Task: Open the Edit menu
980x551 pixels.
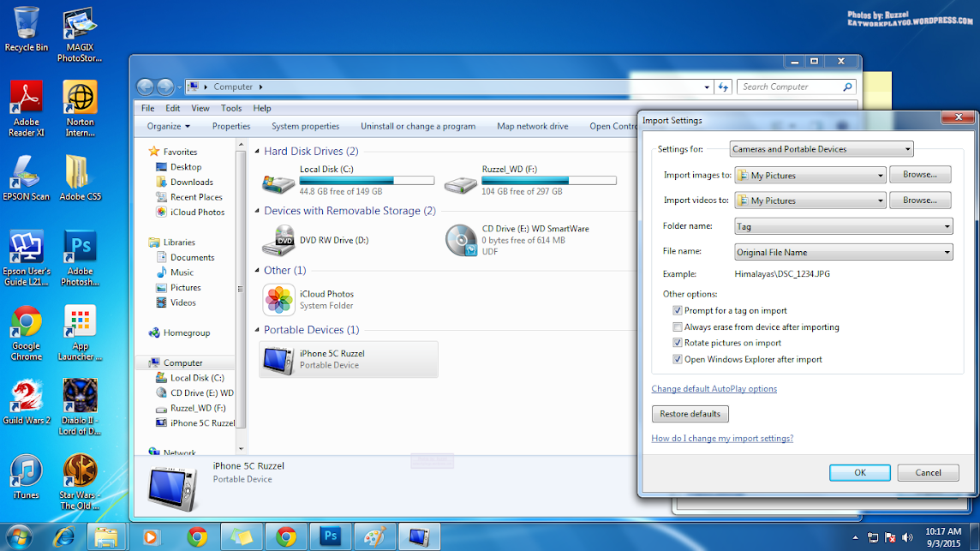Action: 172,108
